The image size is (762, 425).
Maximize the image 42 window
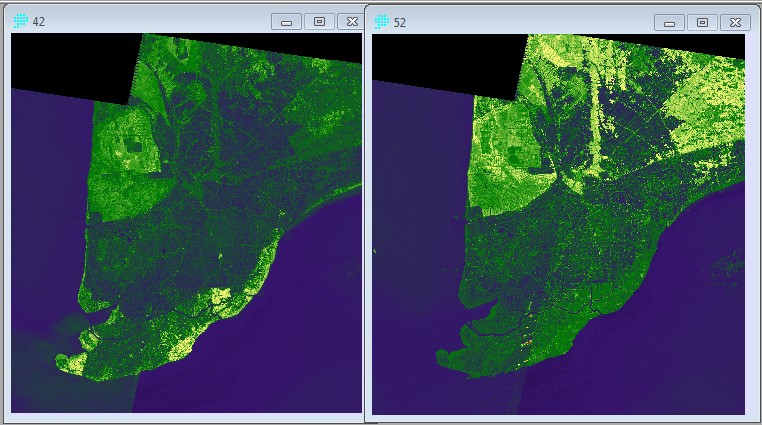coord(320,21)
